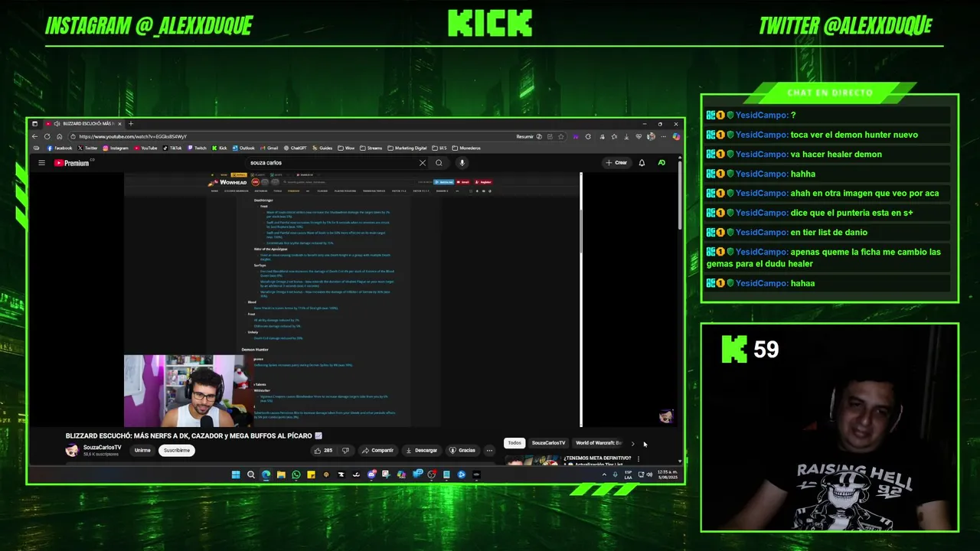Open the video more actions ellipsis

(x=489, y=450)
